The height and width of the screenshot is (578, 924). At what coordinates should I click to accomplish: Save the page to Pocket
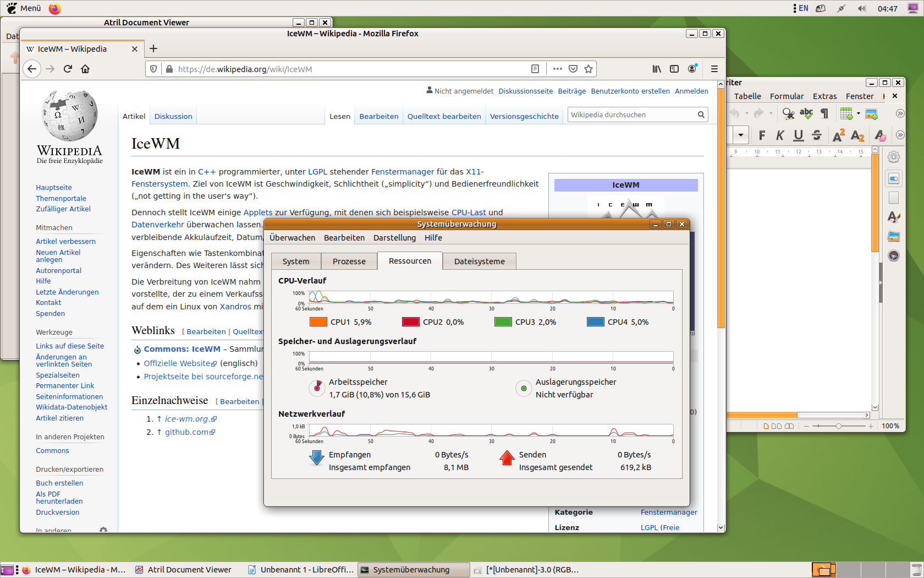(x=573, y=69)
